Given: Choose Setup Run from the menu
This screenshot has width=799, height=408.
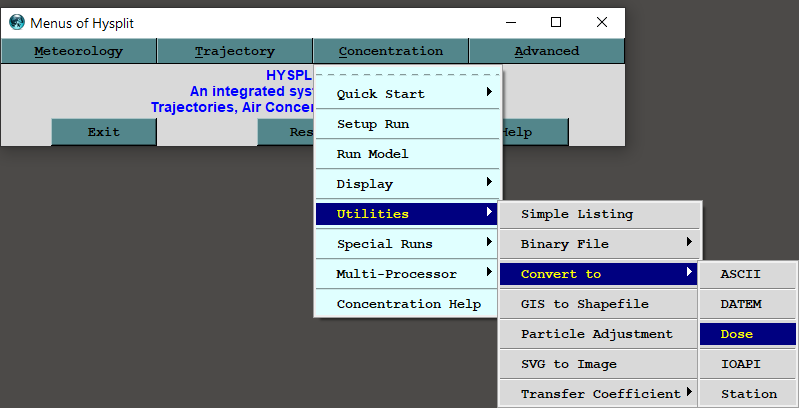Looking at the screenshot, I should pyautogui.click(x=408, y=124).
